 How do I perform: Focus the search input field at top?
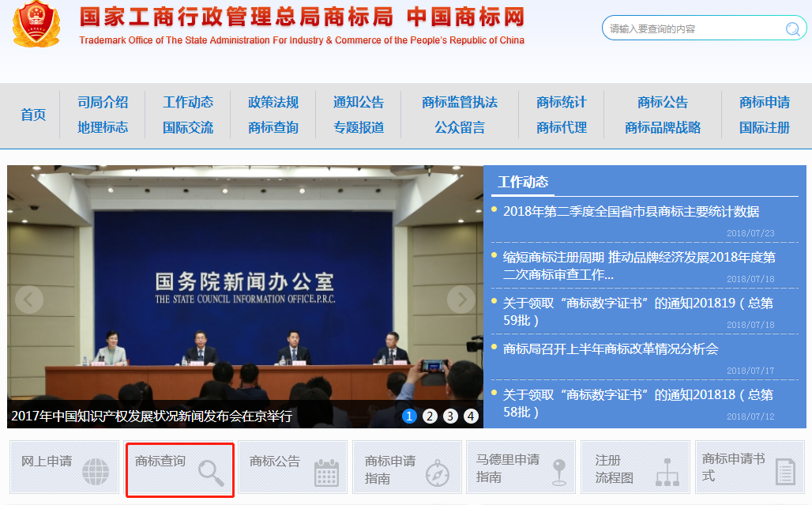pos(691,29)
